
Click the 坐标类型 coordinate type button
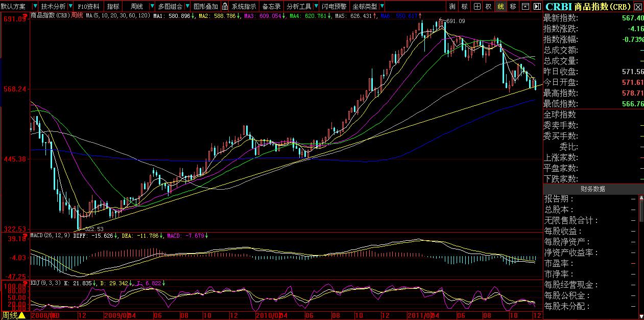[365, 7]
